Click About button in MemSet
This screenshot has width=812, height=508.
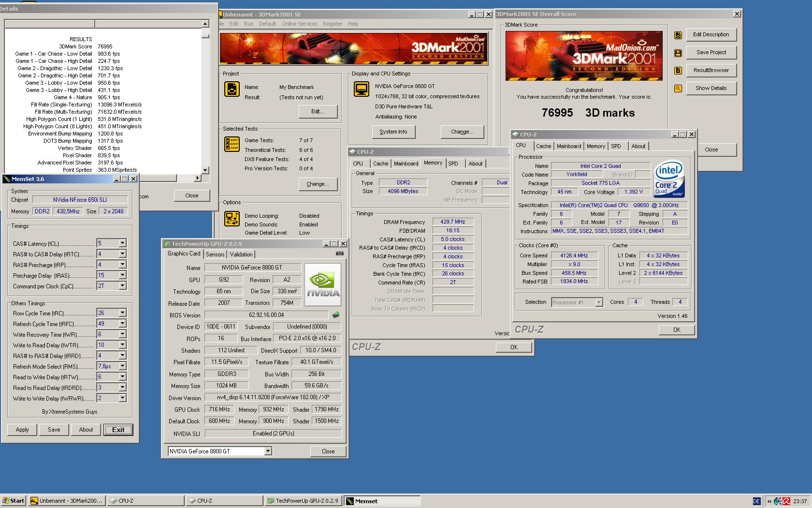pos(86,430)
